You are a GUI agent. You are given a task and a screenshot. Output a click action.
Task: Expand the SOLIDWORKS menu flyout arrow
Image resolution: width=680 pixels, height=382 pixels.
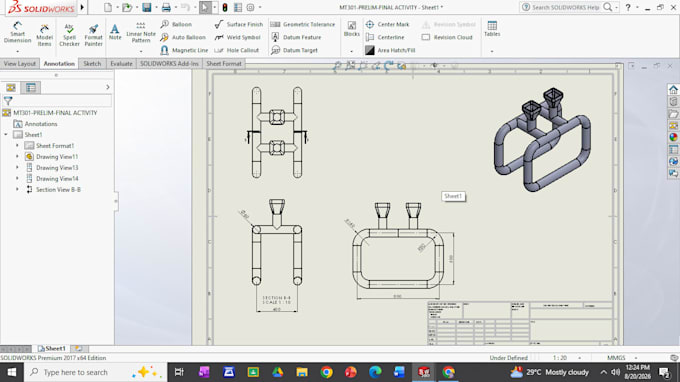(x=82, y=7)
